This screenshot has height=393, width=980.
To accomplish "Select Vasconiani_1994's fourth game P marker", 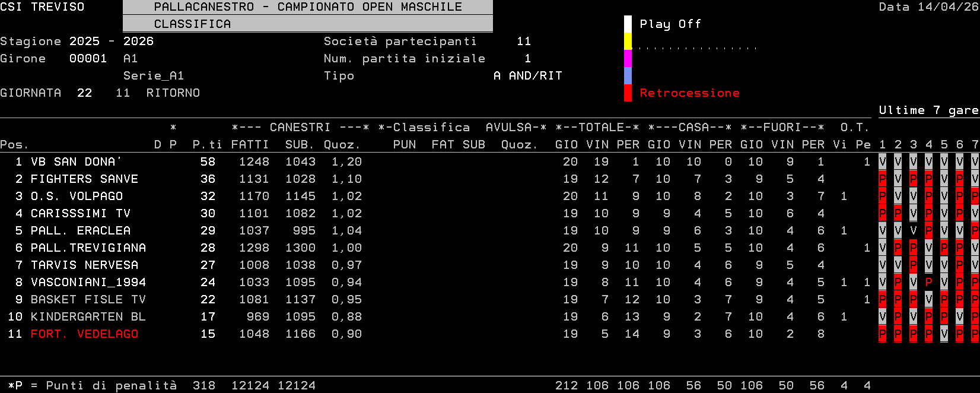I will pyautogui.click(x=928, y=283).
